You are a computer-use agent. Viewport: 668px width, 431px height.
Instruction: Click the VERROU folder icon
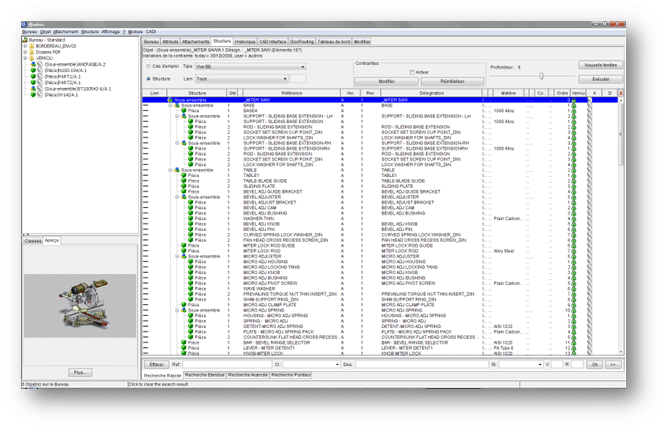click(32, 58)
